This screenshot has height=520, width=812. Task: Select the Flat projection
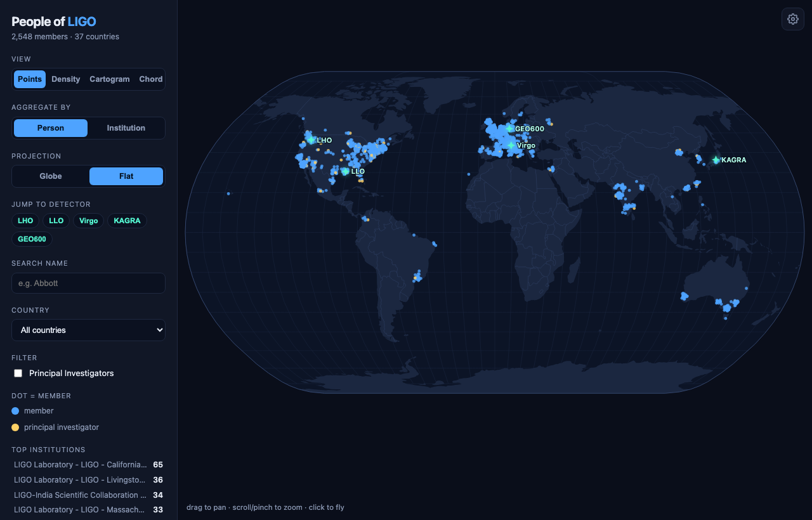(126, 176)
